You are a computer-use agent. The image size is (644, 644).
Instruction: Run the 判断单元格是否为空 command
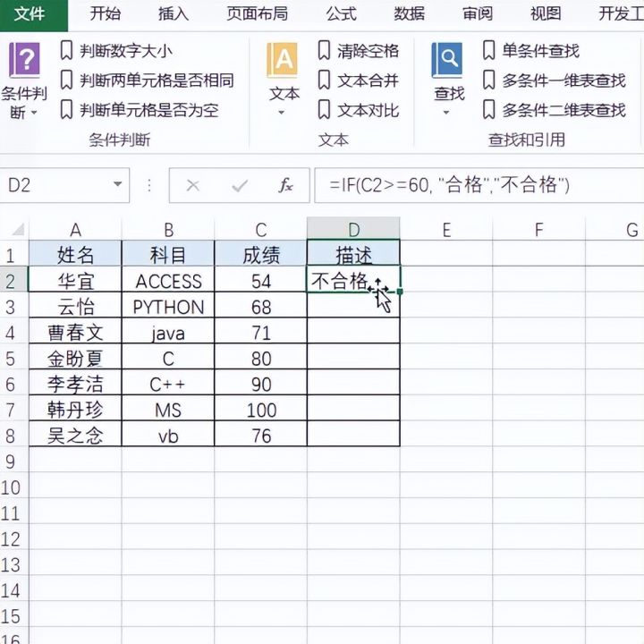click(148, 110)
